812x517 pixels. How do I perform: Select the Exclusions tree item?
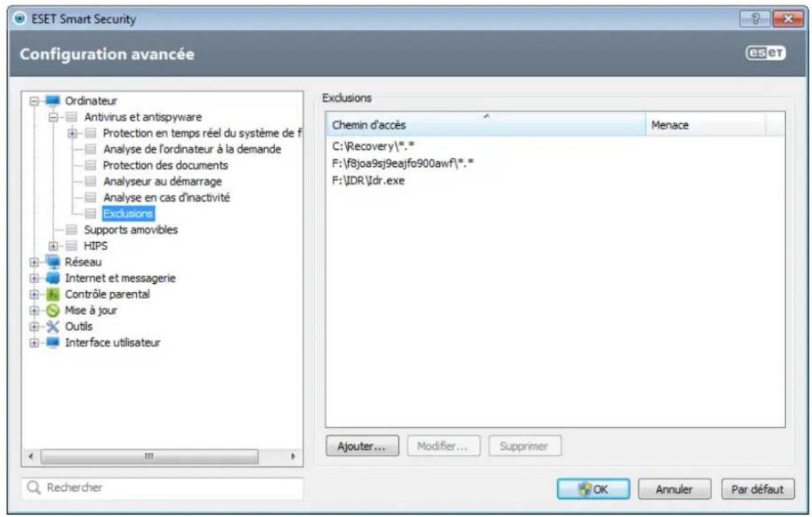click(x=128, y=213)
